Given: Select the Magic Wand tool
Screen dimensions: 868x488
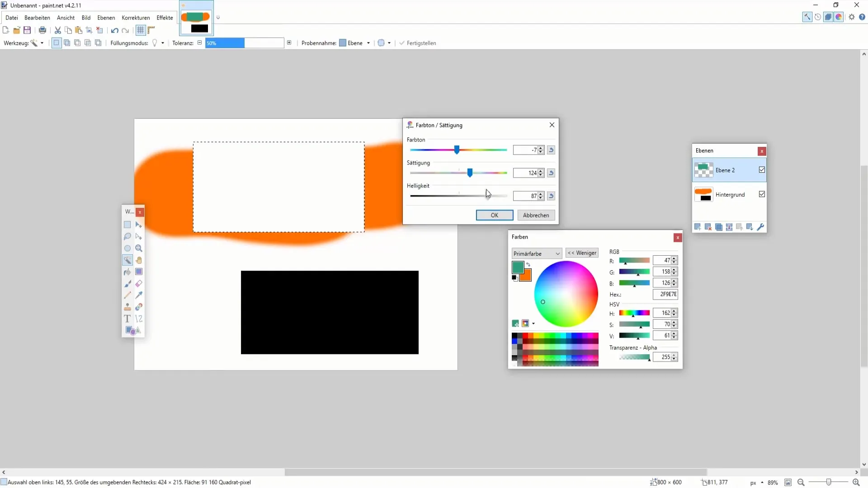Looking at the screenshot, I should 127,260.
